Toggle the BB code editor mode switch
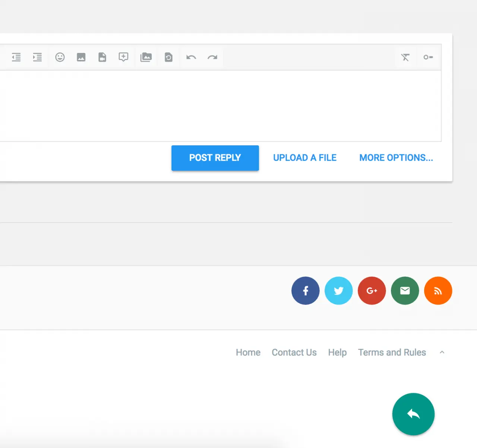This screenshot has width=477, height=448. tap(428, 57)
